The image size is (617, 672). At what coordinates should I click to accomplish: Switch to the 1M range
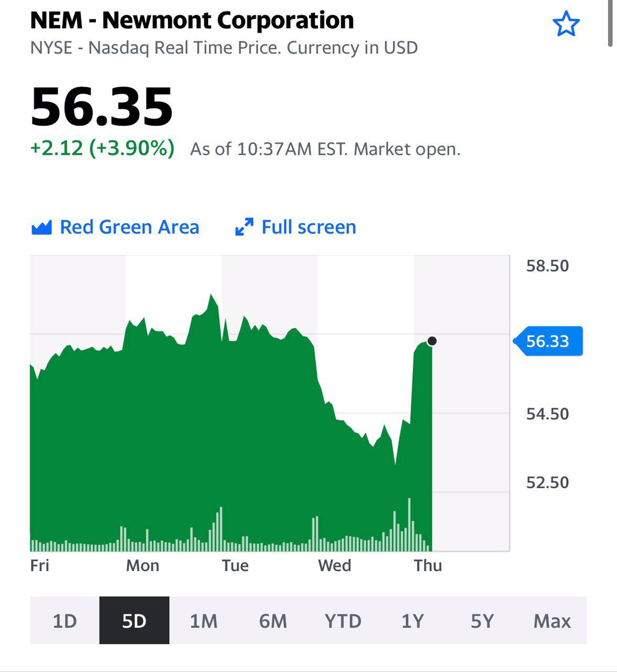point(204,621)
